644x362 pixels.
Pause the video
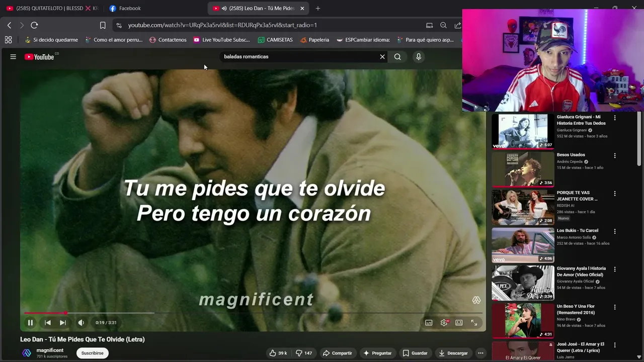click(x=30, y=323)
